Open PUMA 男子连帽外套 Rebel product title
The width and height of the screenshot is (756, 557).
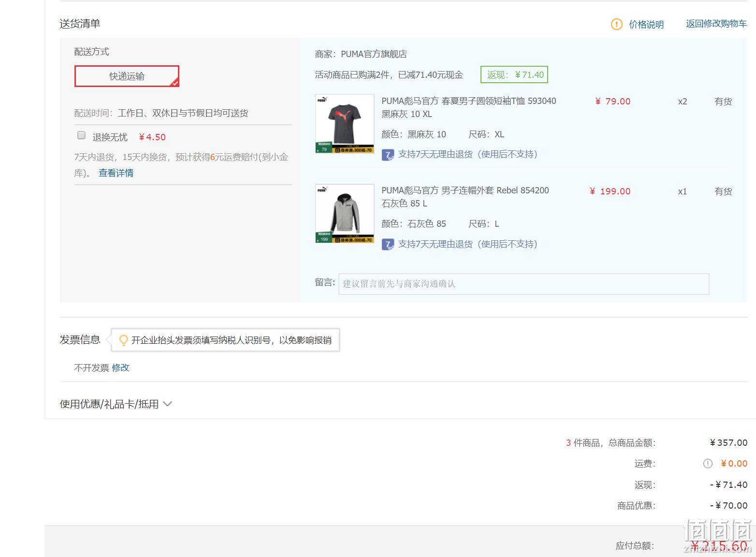[x=465, y=197]
